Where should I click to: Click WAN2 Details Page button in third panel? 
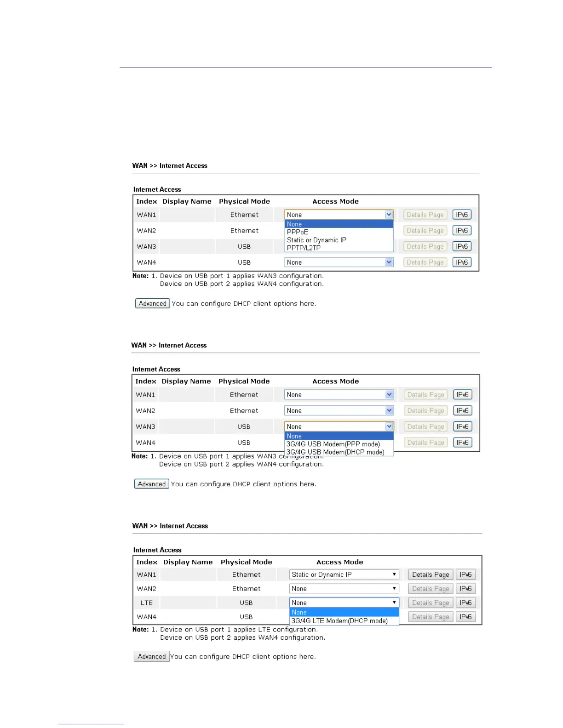[x=431, y=589]
